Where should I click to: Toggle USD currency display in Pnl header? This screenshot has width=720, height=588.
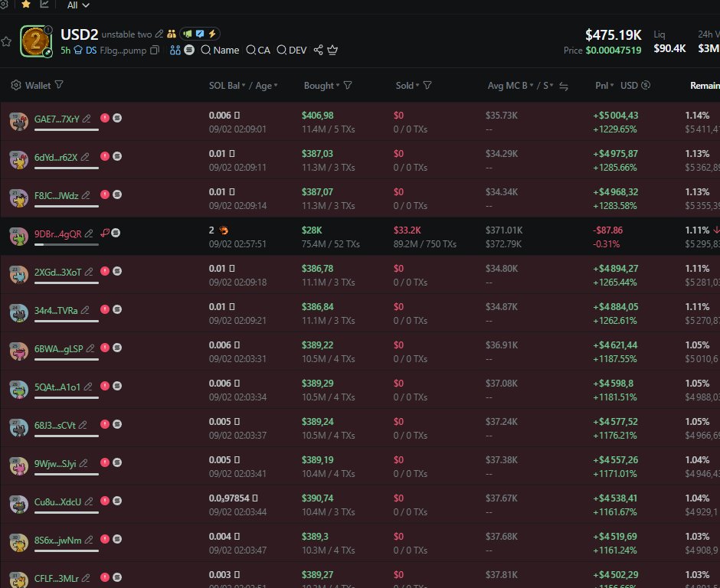(x=635, y=86)
